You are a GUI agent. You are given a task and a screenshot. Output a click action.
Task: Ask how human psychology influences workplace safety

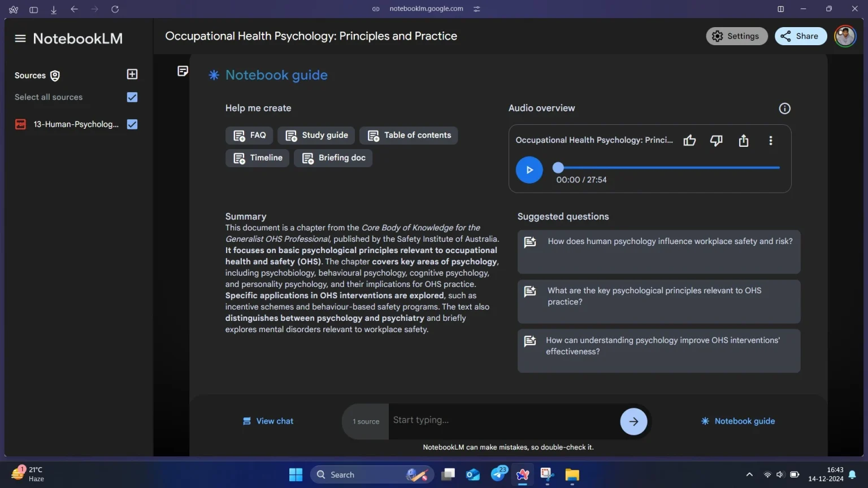[659, 252]
